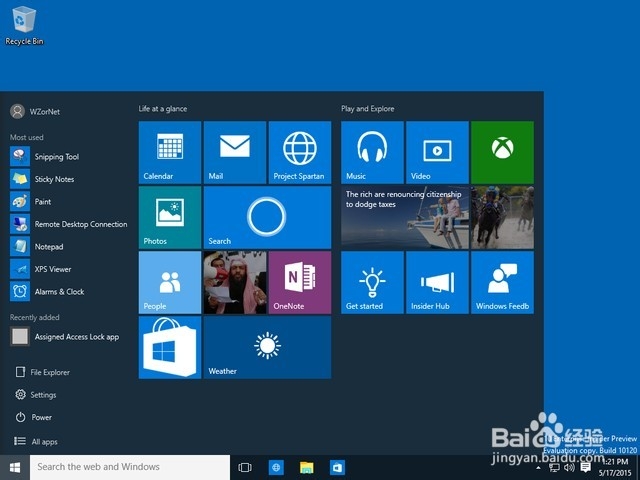
Task: Click the Play and Explore heading
Action: tap(368, 109)
